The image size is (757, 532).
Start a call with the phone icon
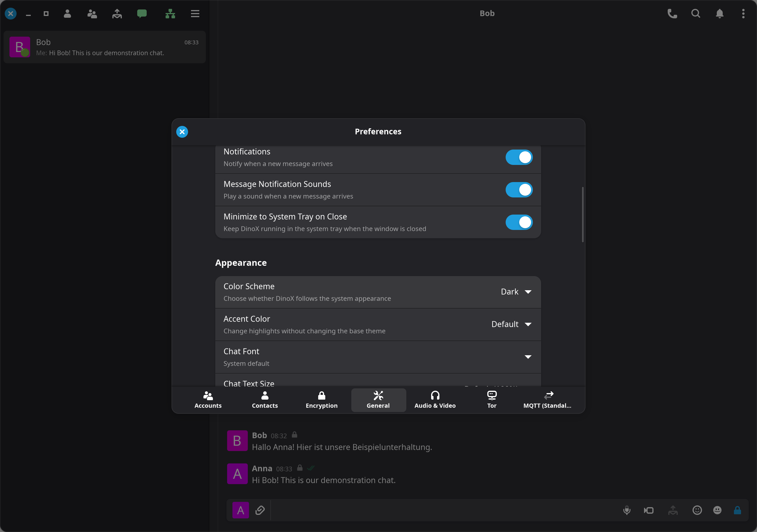(672, 14)
